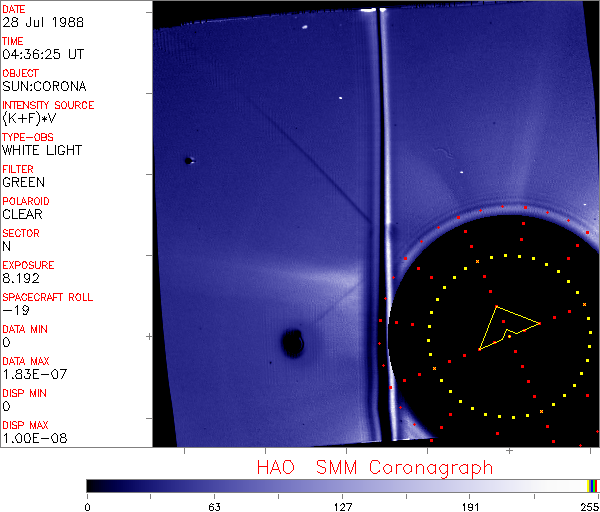
Task: Click the 255 label under the colorbar
Action: coord(587,506)
